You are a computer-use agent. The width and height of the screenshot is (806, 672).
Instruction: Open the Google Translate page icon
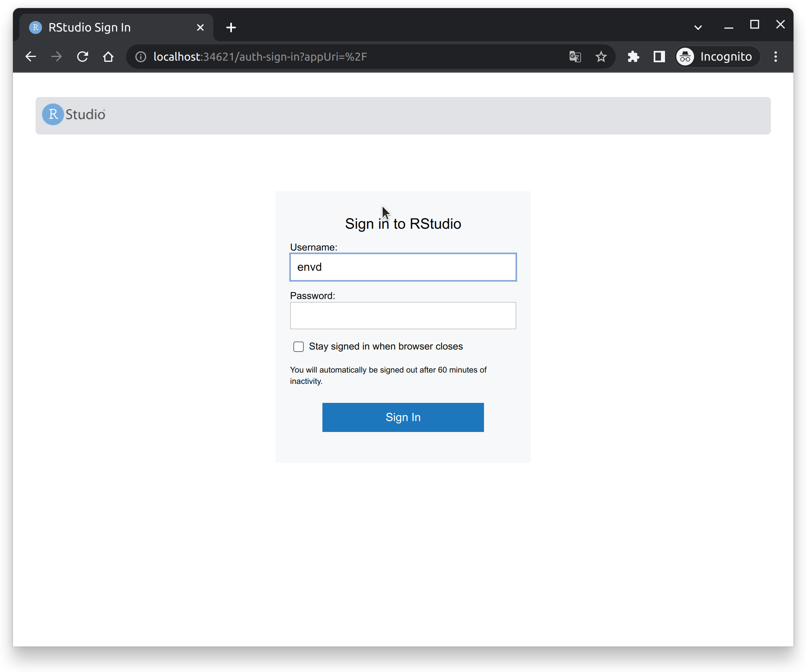(575, 57)
